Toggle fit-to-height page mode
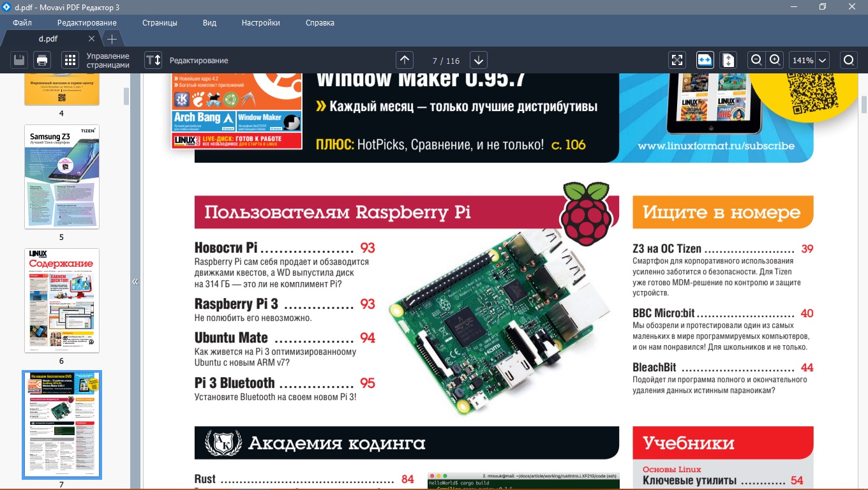This screenshot has height=490, width=868. pyautogui.click(x=728, y=60)
